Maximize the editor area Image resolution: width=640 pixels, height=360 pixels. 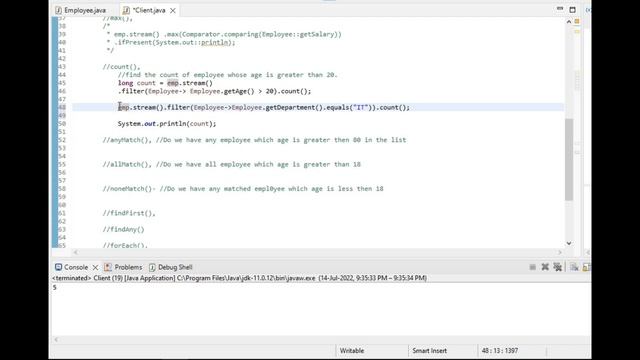(x=572, y=9)
